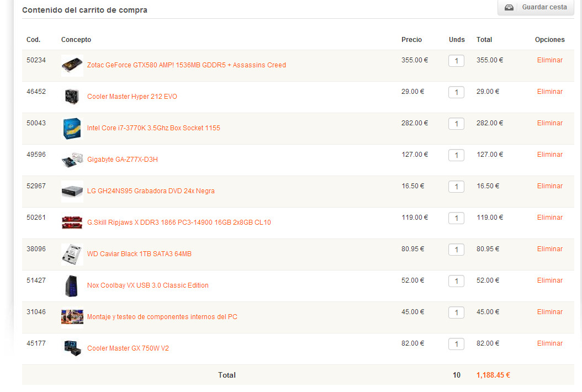Click Zotac GTX580 graphics card thumbnail

pyautogui.click(x=72, y=65)
